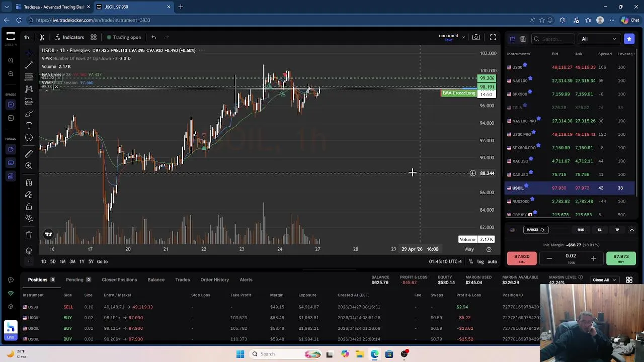
Task: Open the Indicators dialog
Action: [x=69, y=37]
